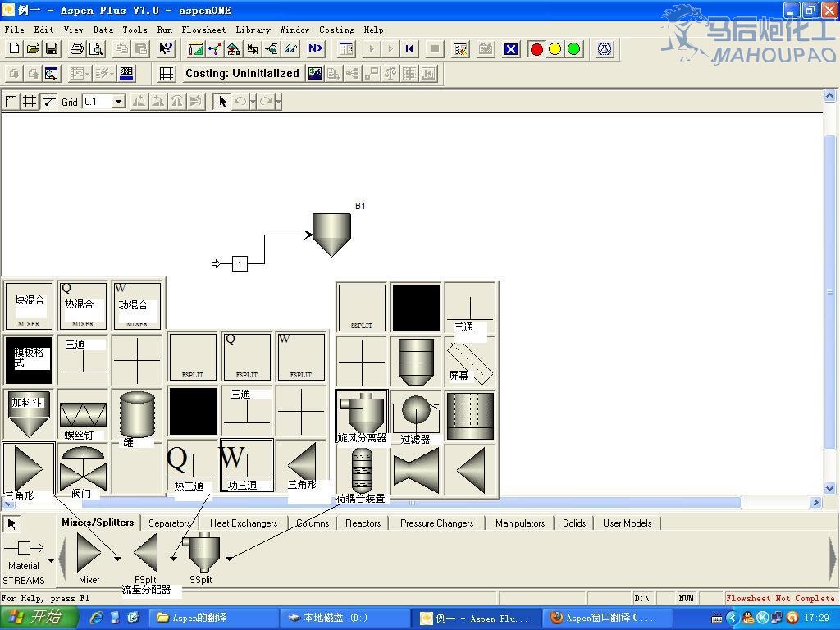Open the Grid size dropdown
This screenshot has width=840, height=630.
pos(119,101)
